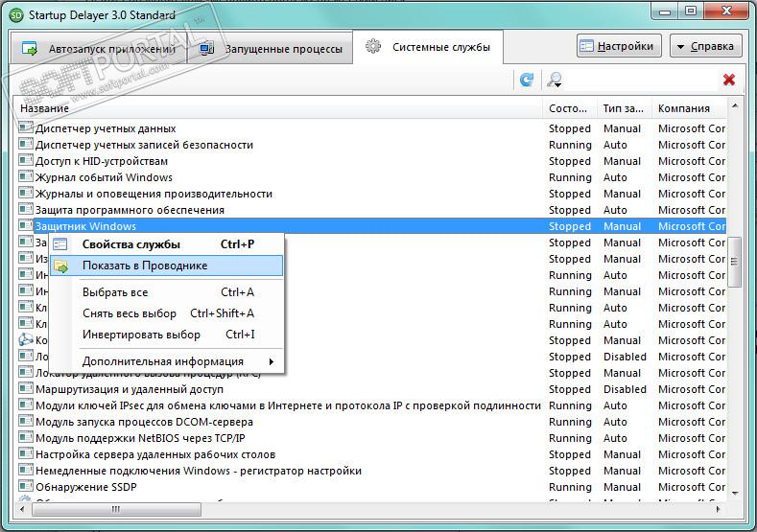Click the properties icon next to Свойства службы

(60, 244)
